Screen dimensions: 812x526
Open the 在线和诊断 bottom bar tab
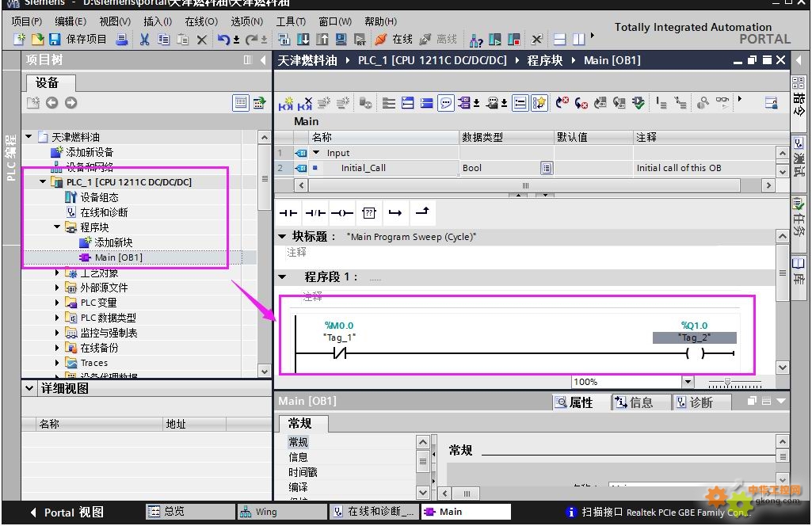pyautogui.click(x=374, y=512)
